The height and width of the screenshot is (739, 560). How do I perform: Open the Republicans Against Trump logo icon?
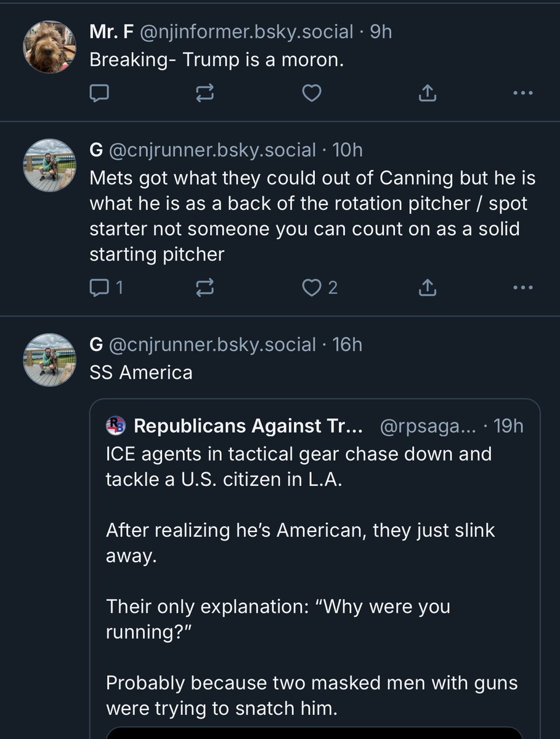click(116, 425)
